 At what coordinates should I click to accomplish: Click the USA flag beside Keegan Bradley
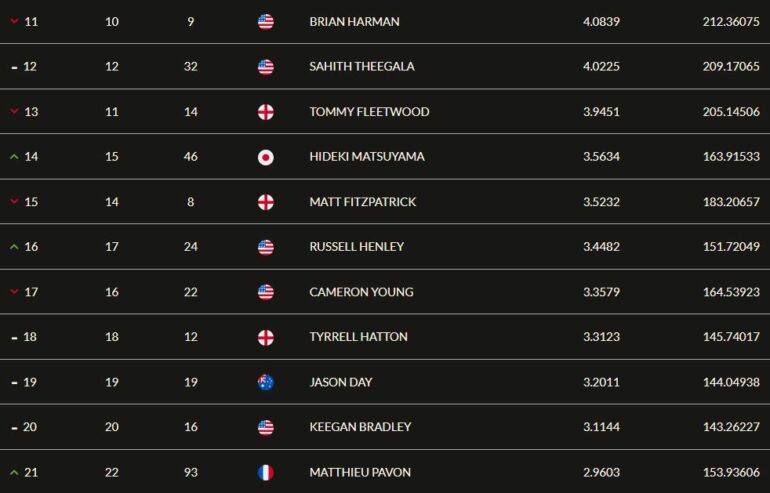[x=266, y=427]
